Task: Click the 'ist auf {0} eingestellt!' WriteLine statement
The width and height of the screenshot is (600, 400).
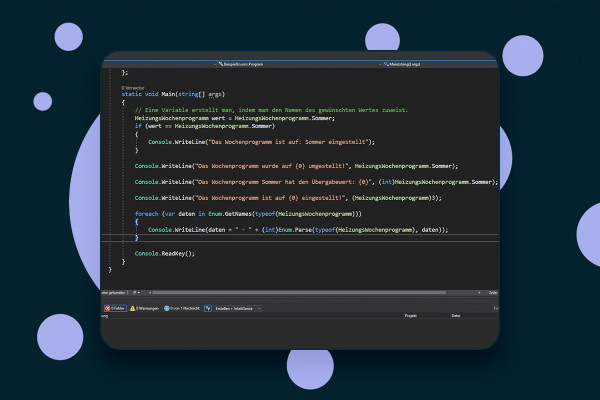Action: [x=288, y=198]
